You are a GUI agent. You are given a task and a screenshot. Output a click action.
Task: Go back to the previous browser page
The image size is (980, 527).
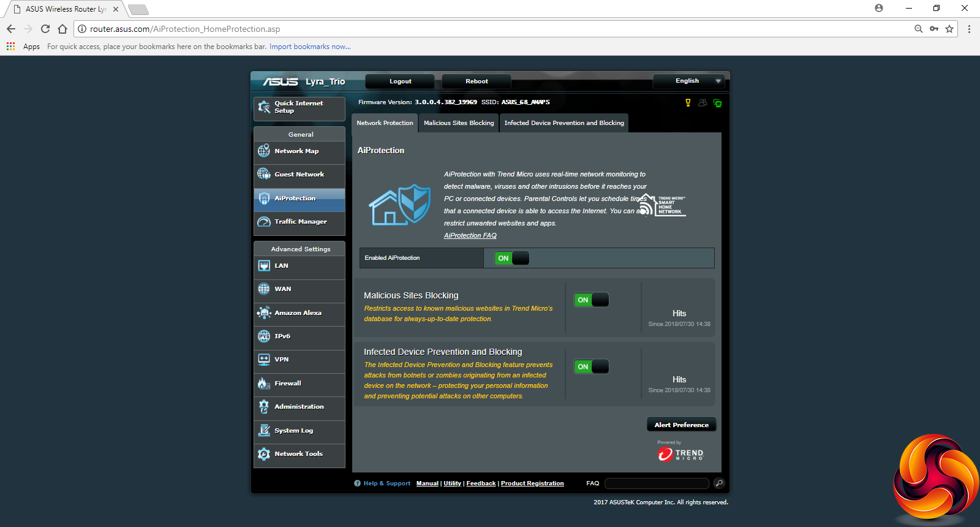[x=11, y=29]
